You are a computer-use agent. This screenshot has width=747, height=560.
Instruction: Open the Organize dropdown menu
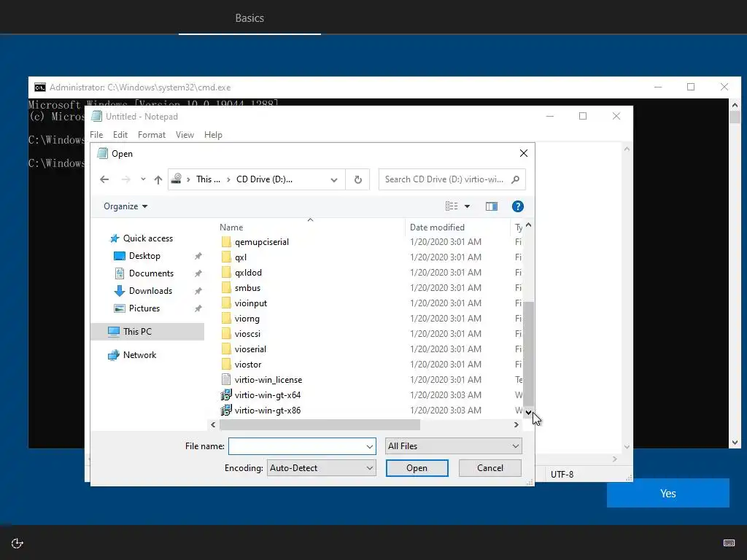125,206
